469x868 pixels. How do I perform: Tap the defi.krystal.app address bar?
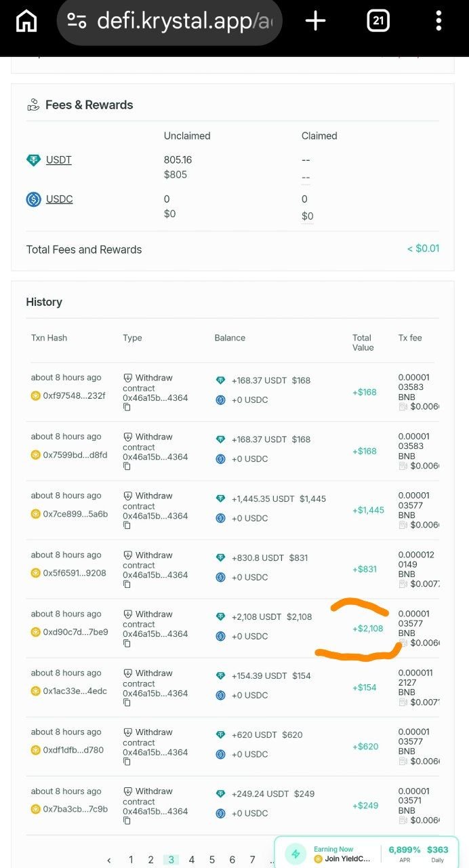[183, 21]
